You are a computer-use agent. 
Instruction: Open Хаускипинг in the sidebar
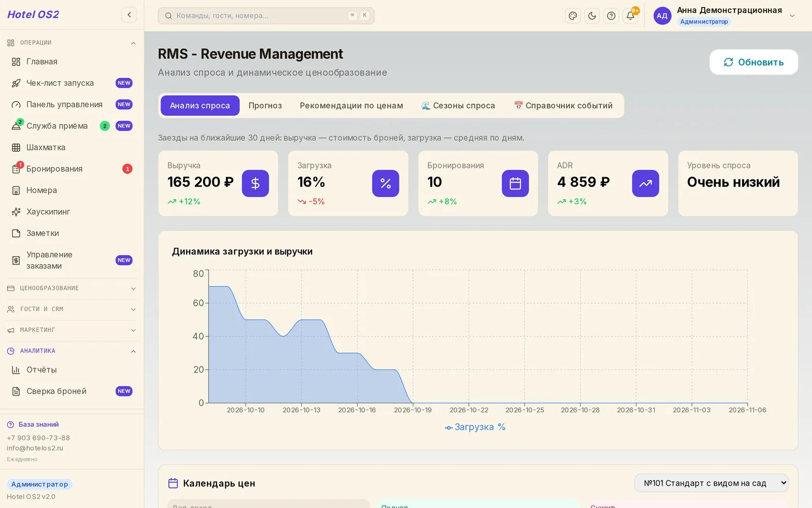[x=72, y=212]
